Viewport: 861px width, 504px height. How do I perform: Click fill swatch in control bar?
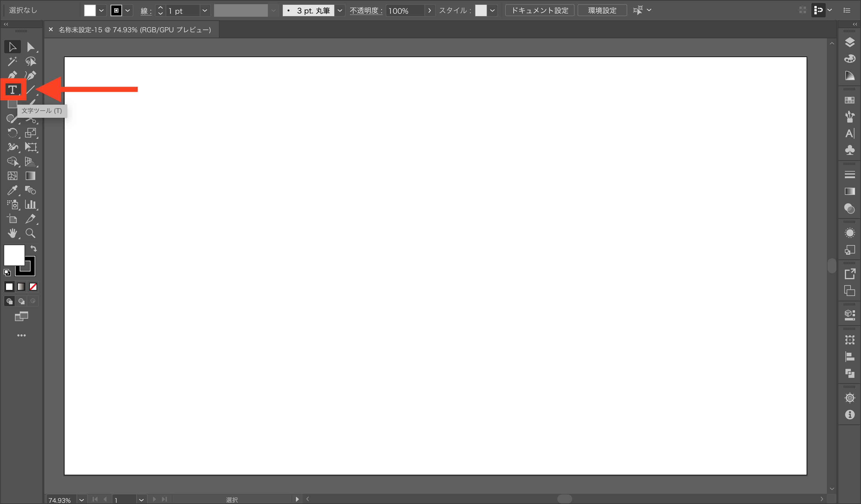point(90,10)
